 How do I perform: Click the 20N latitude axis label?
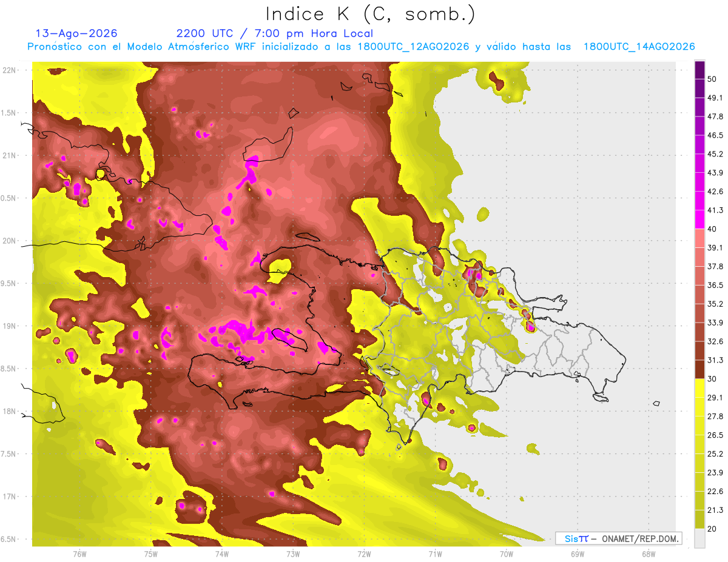(x=9, y=241)
